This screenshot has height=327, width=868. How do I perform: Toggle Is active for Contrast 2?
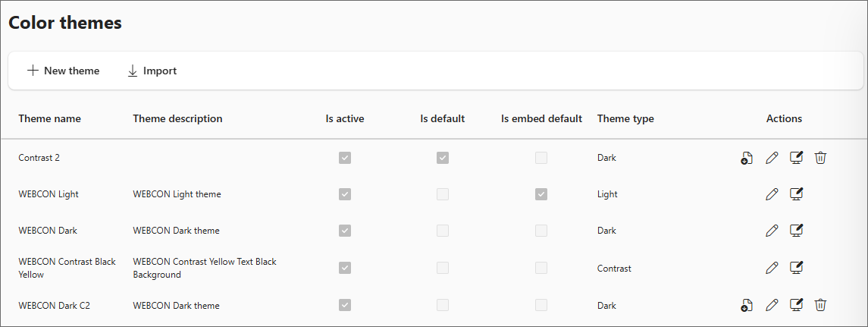pyautogui.click(x=345, y=158)
